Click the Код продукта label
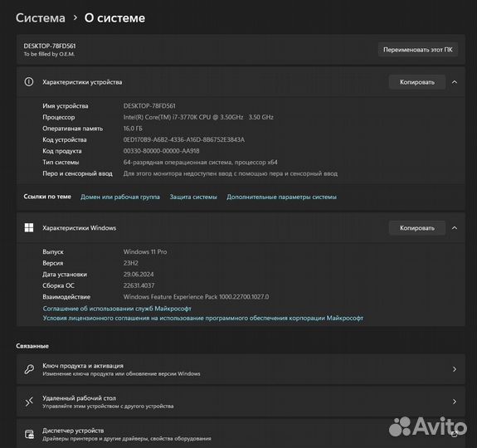 [62, 151]
